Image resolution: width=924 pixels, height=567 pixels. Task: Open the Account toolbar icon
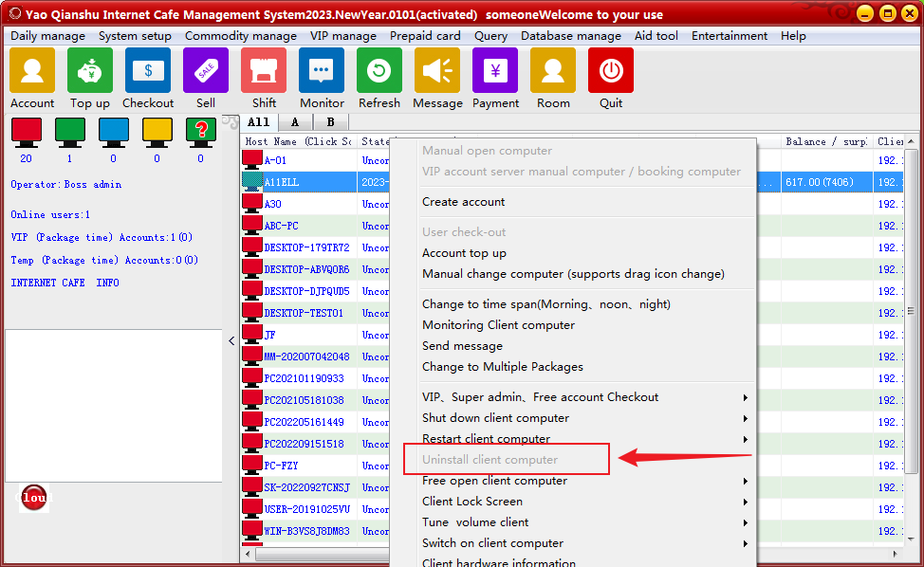coord(32,71)
